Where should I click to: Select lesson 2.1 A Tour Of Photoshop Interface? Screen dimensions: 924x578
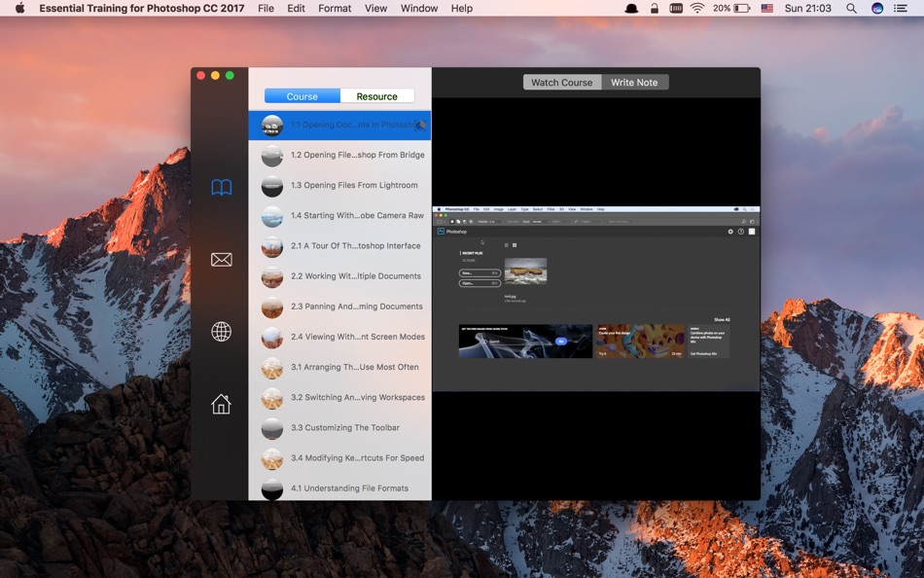[x=339, y=246]
